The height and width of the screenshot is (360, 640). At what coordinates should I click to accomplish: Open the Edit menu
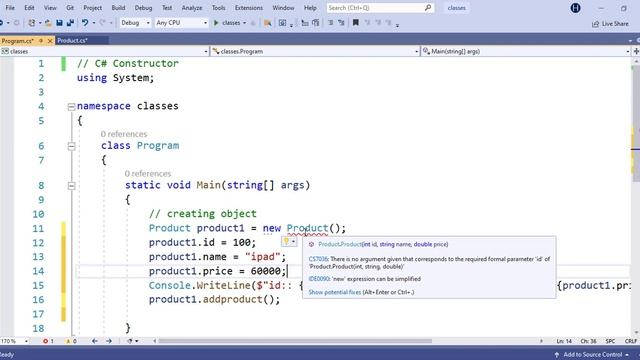click(x=29, y=8)
